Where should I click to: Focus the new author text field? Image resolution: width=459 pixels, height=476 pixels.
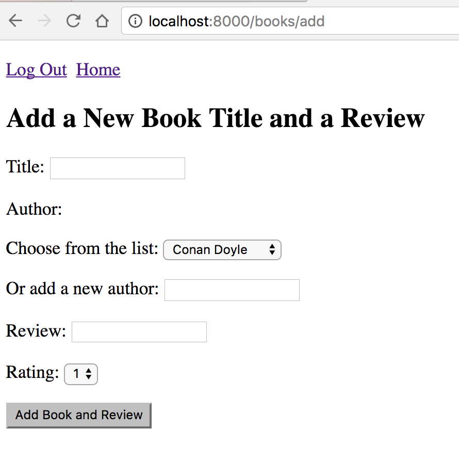point(232,290)
